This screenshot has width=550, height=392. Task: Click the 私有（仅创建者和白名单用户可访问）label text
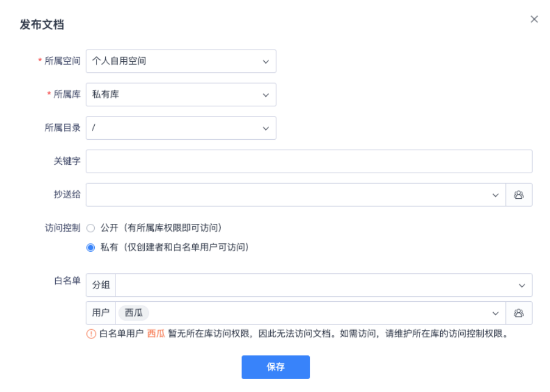[176, 247]
